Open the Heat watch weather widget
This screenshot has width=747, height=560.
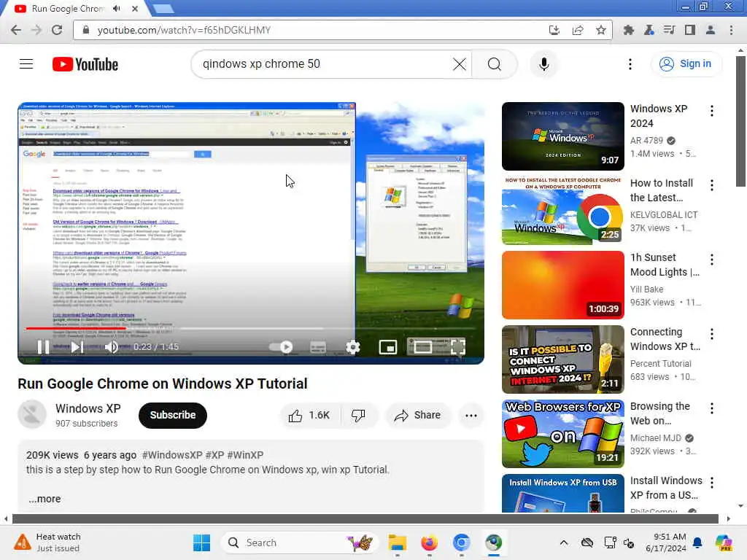47,542
